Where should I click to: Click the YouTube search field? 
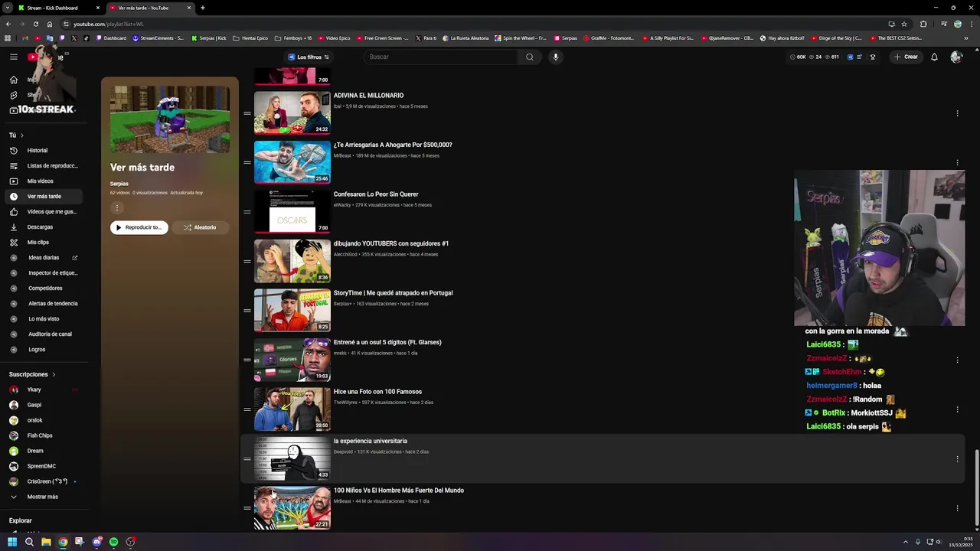[442, 57]
